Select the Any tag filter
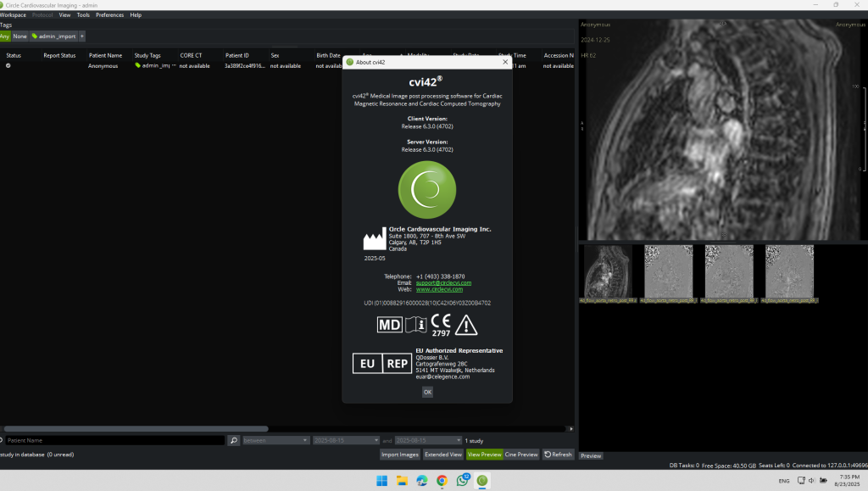The height and width of the screenshot is (491, 868). (5, 36)
